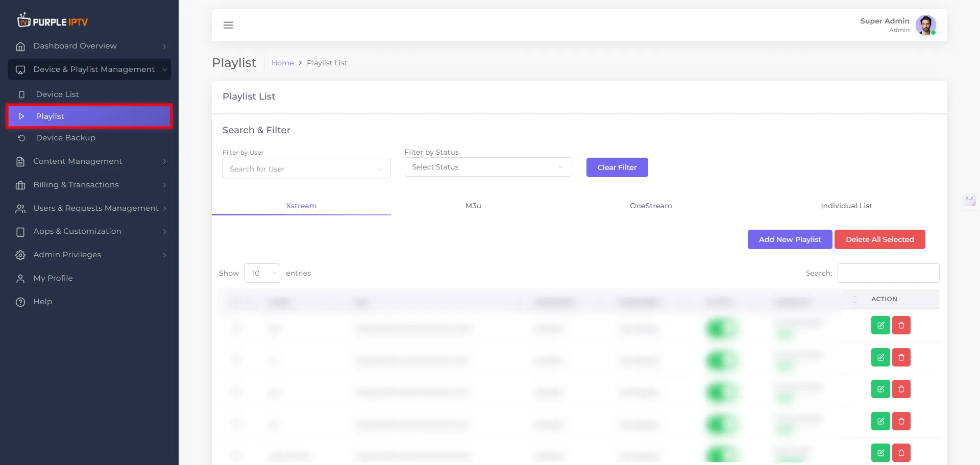Delete the third playlist row
This screenshot has width=980, height=465.
(901, 389)
